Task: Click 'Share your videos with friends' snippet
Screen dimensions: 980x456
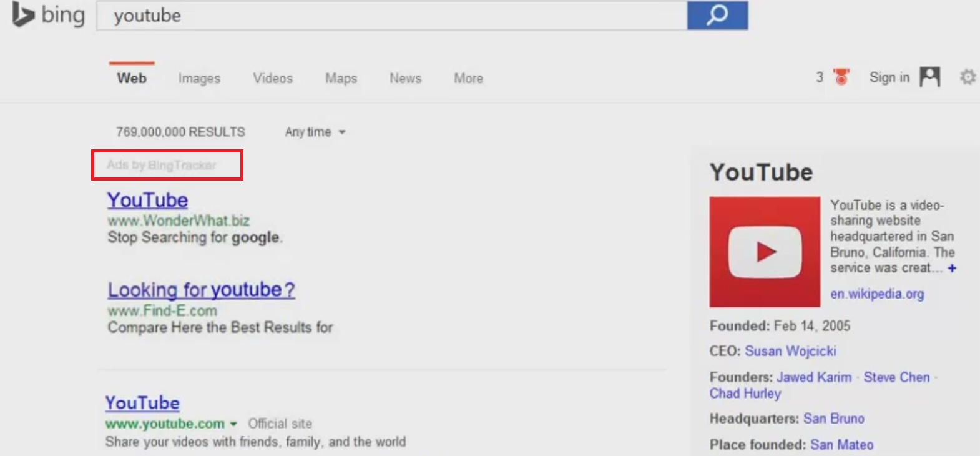Action: pyautogui.click(x=255, y=442)
